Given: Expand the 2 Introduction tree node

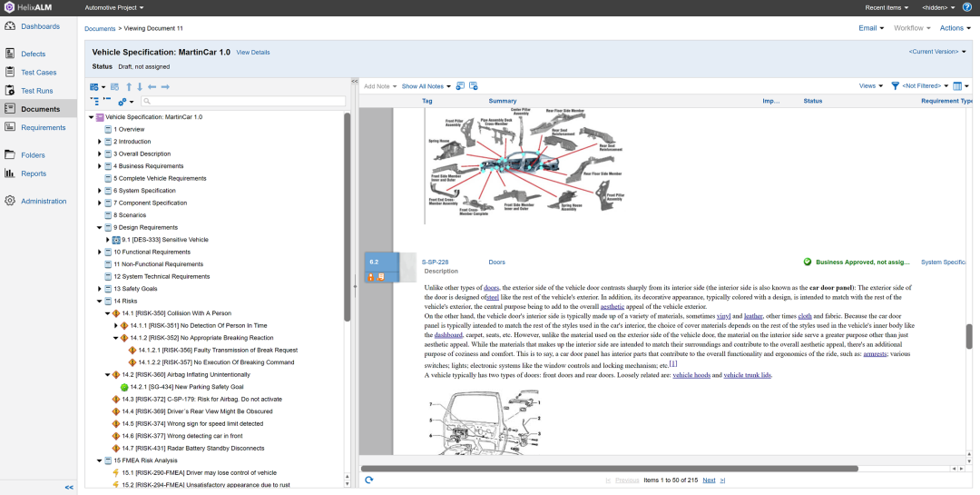Looking at the screenshot, I should (100, 142).
